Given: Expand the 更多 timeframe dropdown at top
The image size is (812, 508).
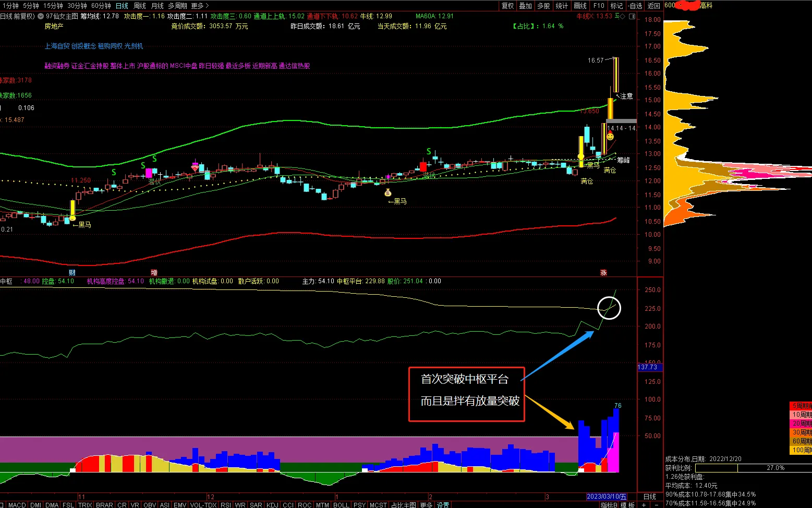Looking at the screenshot, I should coord(200,6).
